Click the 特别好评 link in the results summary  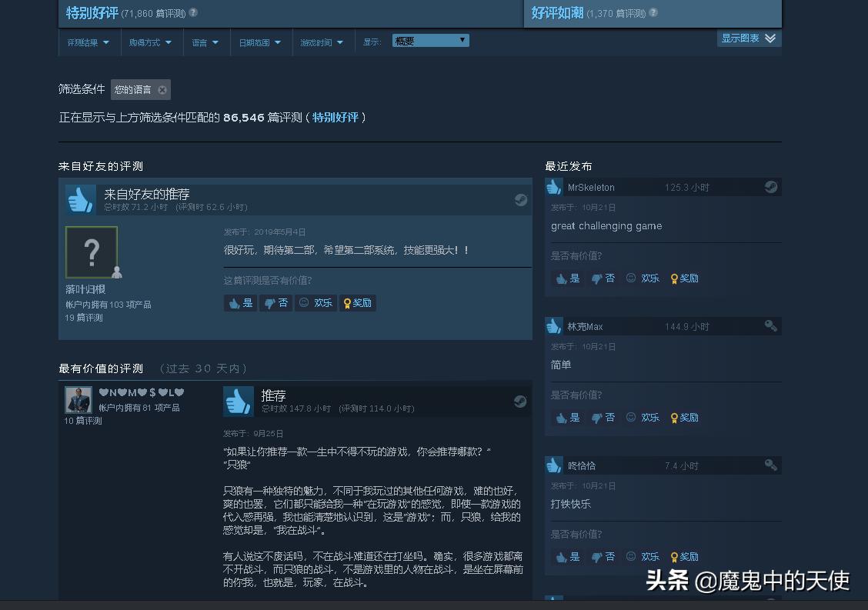click(336, 118)
